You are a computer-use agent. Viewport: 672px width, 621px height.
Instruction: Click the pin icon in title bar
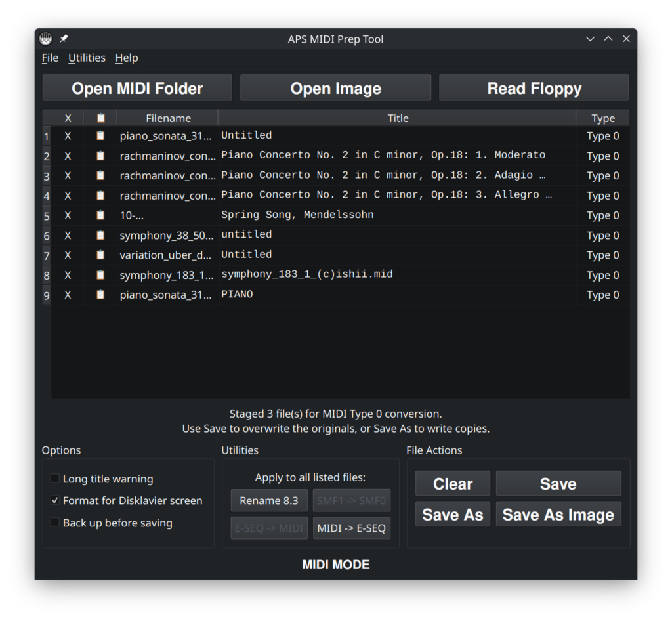[64, 39]
